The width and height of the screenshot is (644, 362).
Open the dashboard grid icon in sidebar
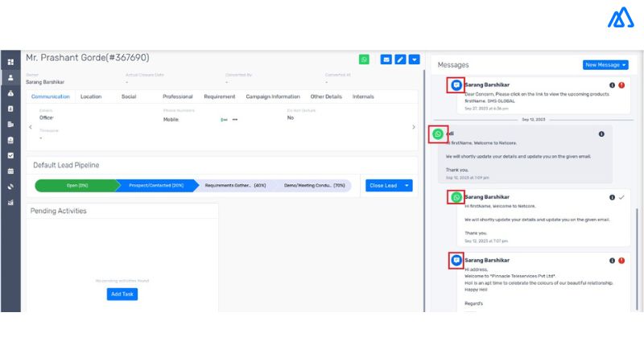pos(10,62)
